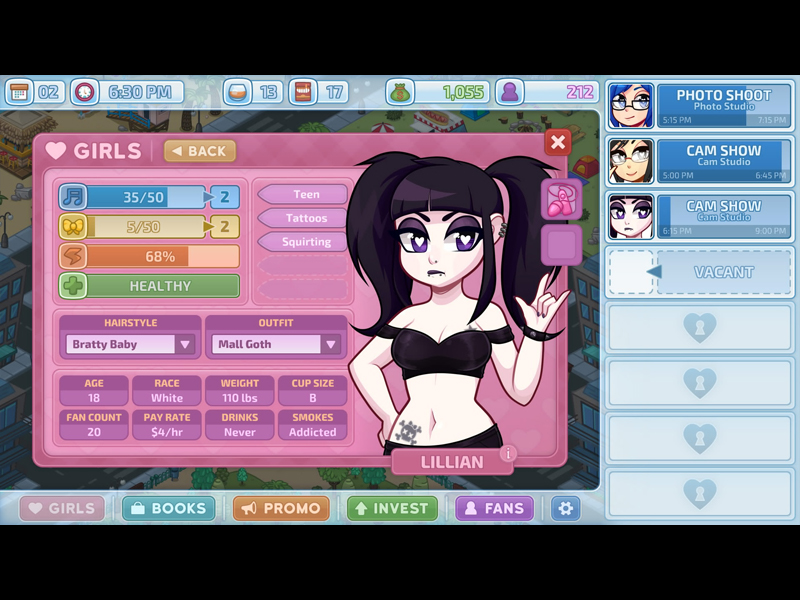Expand the Hairstyle dropdown
The width and height of the screenshot is (800, 600).
pyautogui.click(x=184, y=344)
